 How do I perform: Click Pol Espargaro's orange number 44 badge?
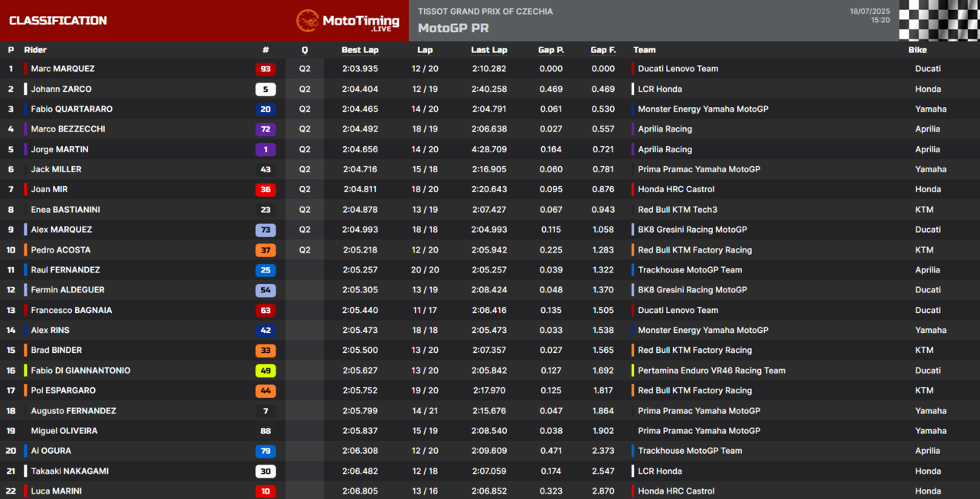pos(266,391)
